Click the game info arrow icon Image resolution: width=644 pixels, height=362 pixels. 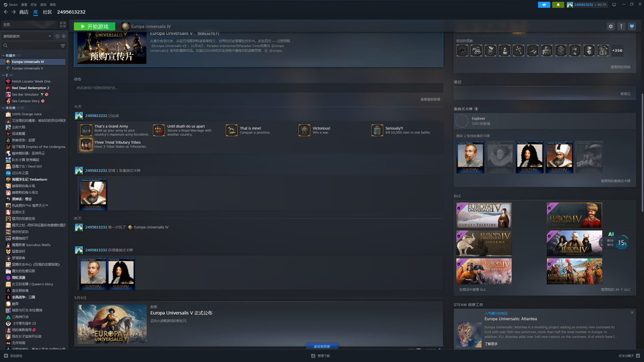click(x=621, y=26)
